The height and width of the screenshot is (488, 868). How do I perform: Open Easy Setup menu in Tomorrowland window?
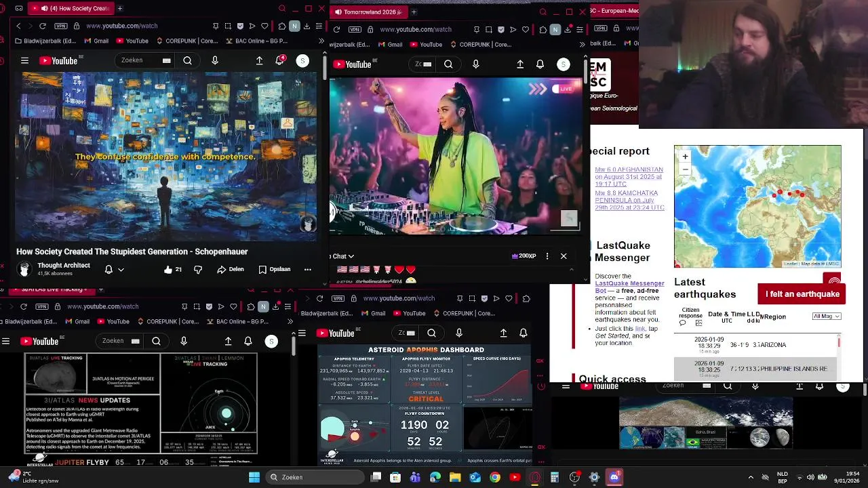pos(580,29)
